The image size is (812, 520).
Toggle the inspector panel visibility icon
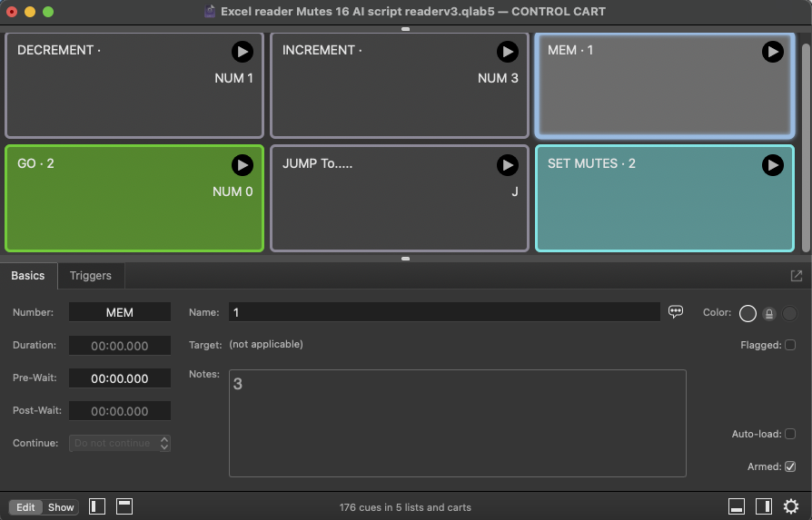click(738, 506)
